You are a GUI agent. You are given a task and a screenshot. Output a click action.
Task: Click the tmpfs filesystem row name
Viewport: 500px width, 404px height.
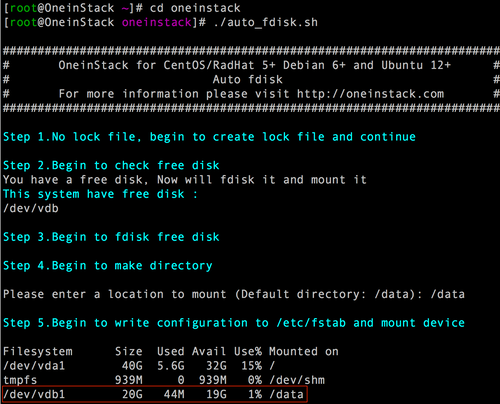click(x=20, y=380)
